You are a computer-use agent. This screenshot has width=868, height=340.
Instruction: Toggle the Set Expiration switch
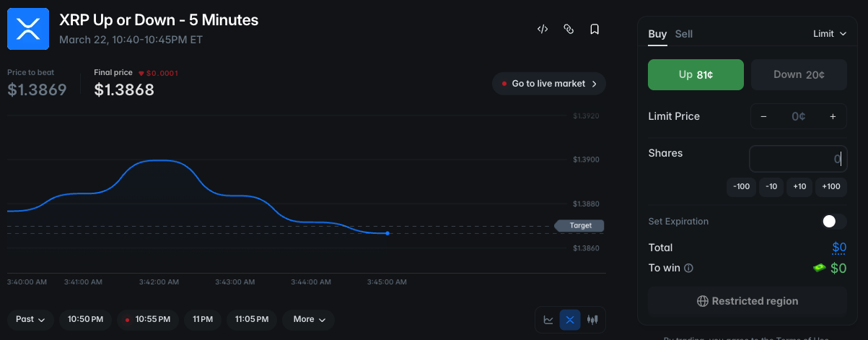pyautogui.click(x=833, y=222)
